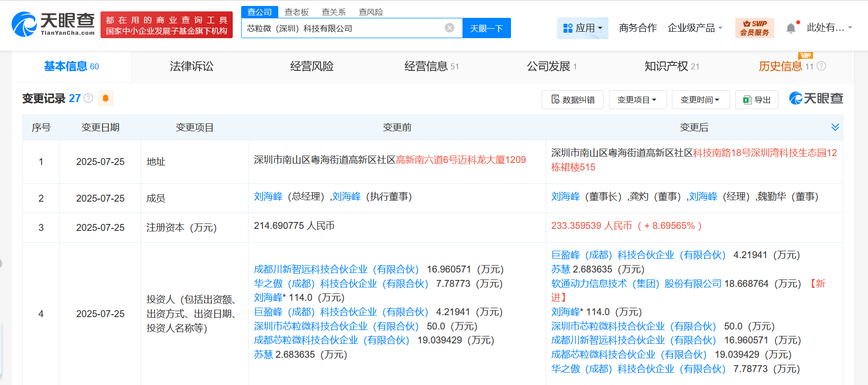Viewport: 868px width, 385px height.
Task: Click help icon beside 变更记录 count
Action: [x=89, y=98]
